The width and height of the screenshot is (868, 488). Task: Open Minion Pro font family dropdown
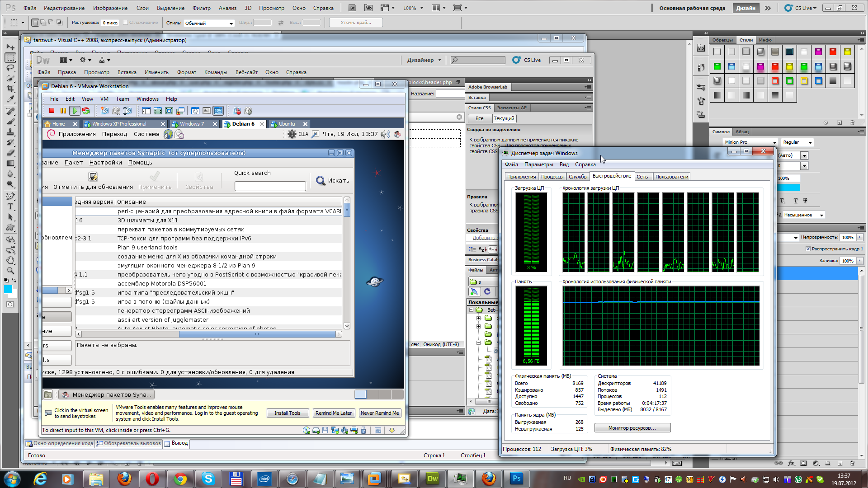coord(774,142)
